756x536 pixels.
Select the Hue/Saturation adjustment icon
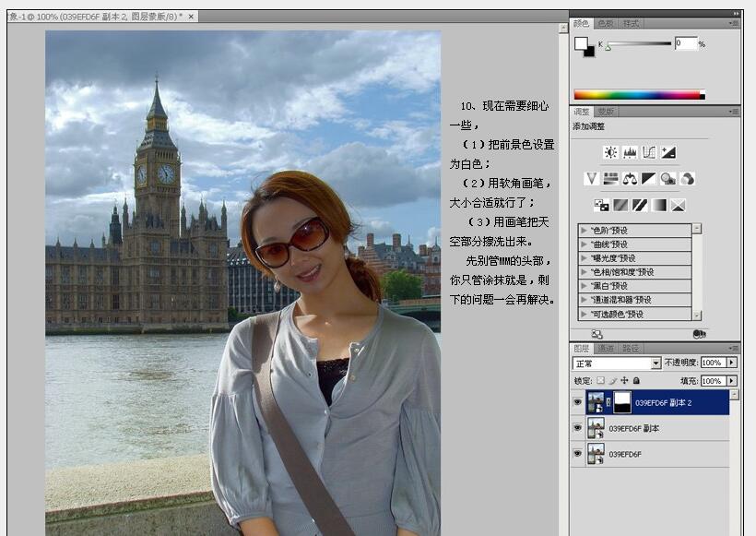611,179
